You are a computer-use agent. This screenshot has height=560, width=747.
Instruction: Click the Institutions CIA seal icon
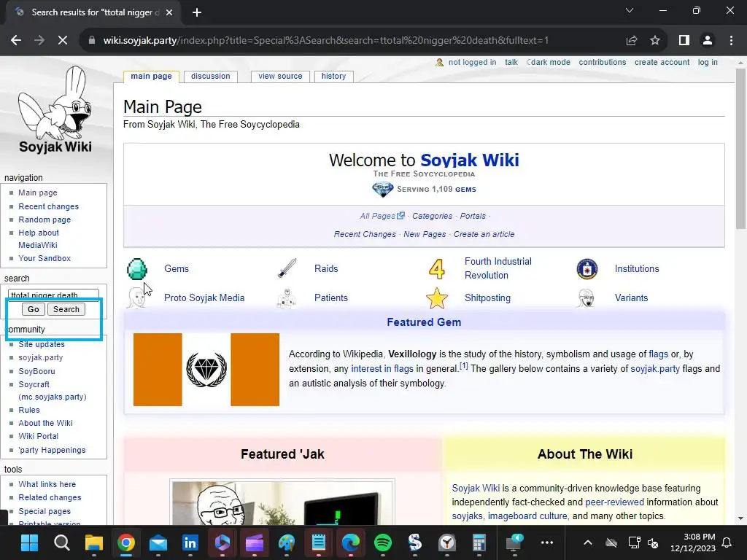pos(587,268)
